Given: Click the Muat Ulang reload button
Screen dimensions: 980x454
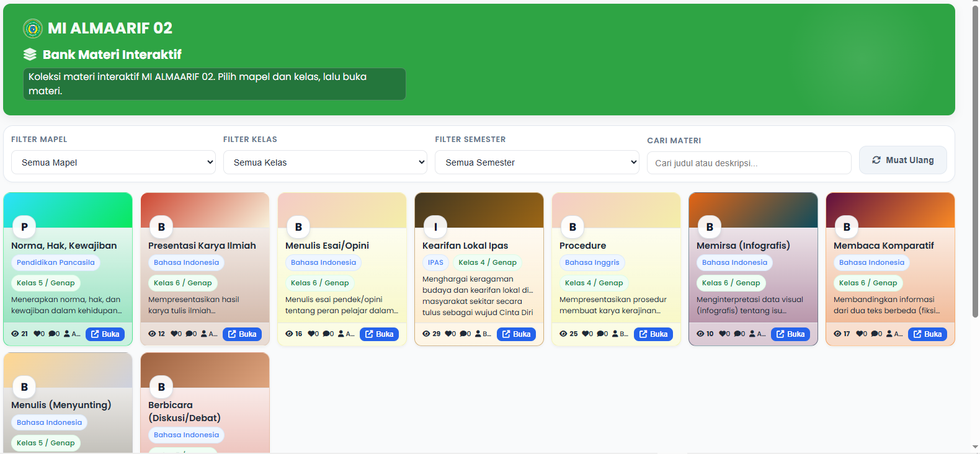Looking at the screenshot, I should coord(903,160).
